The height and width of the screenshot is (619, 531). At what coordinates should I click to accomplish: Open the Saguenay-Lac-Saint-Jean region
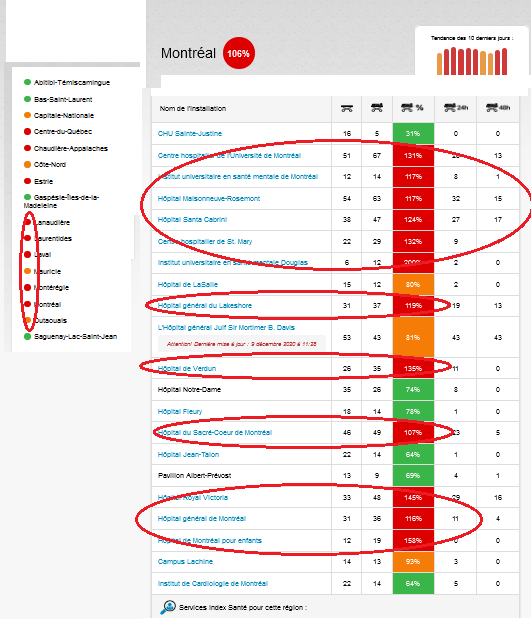click(x=75, y=337)
